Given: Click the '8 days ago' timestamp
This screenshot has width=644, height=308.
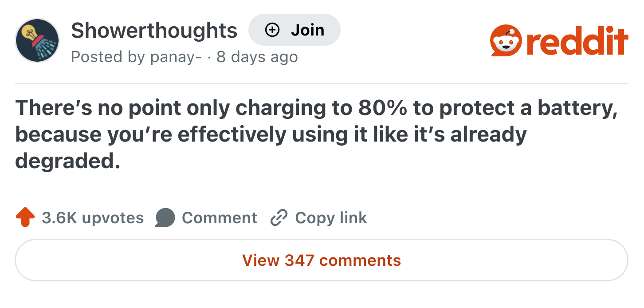Looking at the screenshot, I should pyautogui.click(x=257, y=57).
